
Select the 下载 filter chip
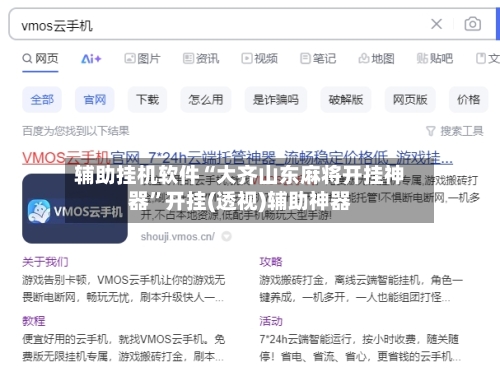coord(147,100)
